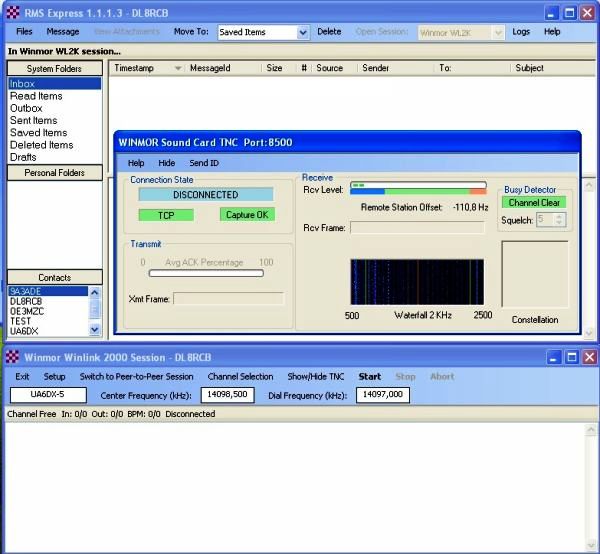Sort by the Sender column header

(x=396, y=68)
